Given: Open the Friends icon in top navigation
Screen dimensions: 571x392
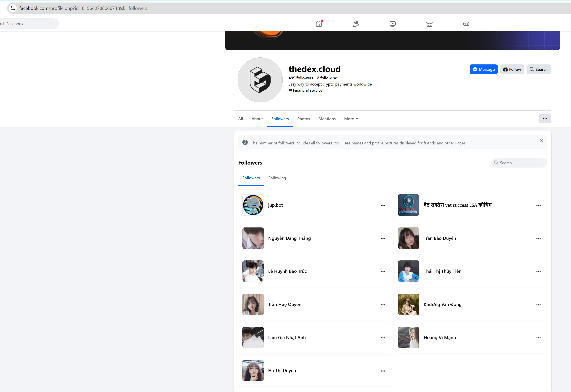Looking at the screenshot, I should click(356, 24).
